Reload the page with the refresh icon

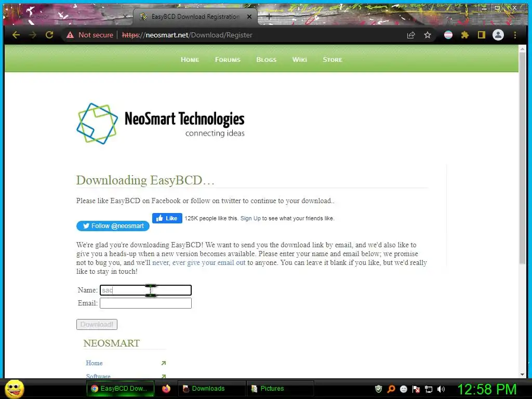(49, 35)
